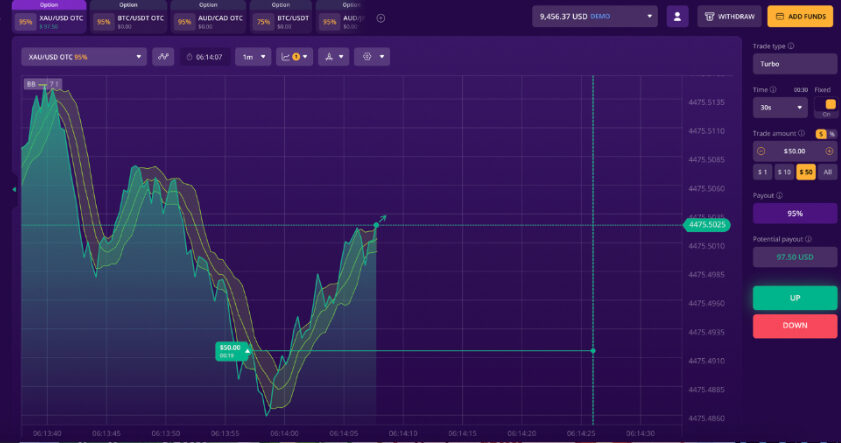Viewport: 841px width, 443px height.
Task: Open the chart settings gear dropdown
Action: click(x=372, y=57)
